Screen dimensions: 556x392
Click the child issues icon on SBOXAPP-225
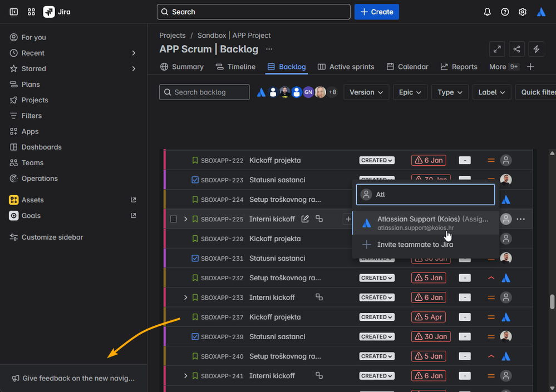[319, 219]
